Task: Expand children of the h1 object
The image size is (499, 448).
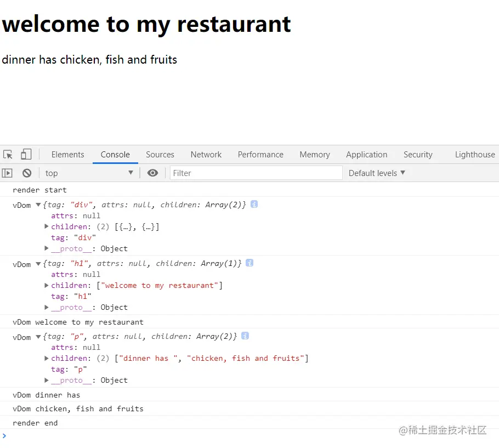Action: 47,285
